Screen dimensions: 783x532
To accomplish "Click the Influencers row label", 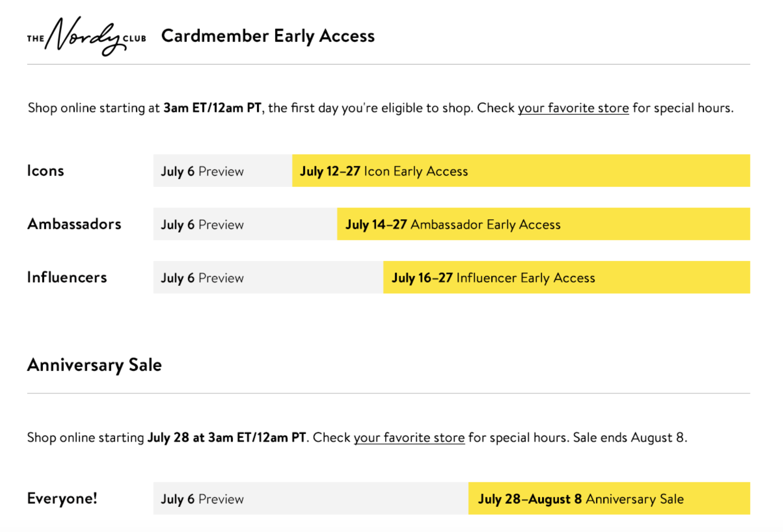I will tap(67, 277).
